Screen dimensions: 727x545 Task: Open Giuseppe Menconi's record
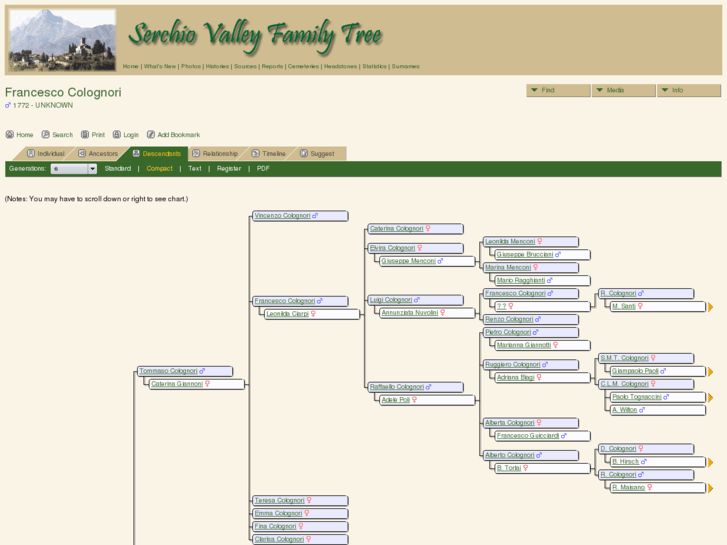408,261
